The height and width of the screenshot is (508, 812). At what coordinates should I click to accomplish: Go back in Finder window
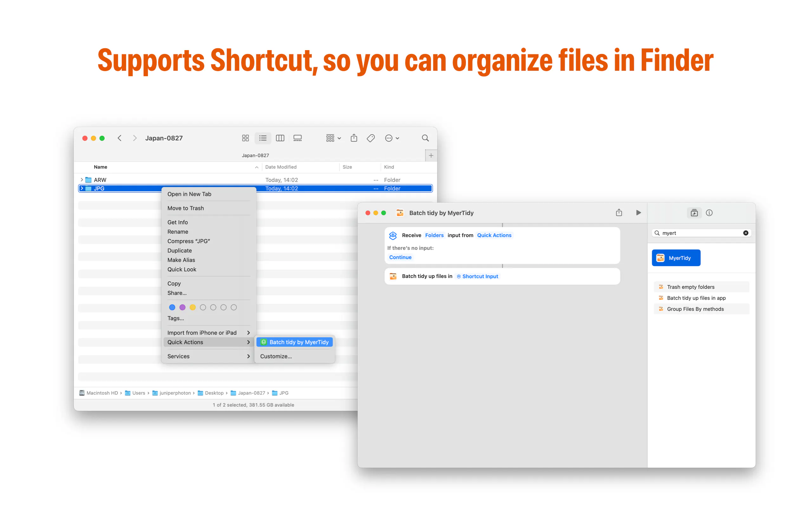click(120, 138)
